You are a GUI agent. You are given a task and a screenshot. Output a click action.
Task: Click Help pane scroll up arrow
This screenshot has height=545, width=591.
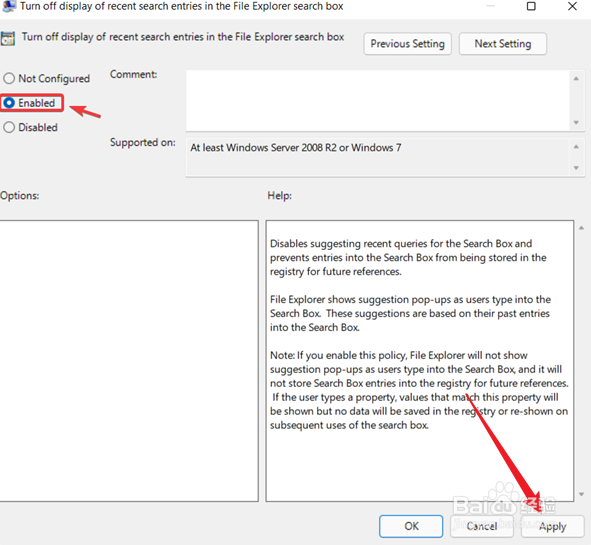pyautogui.click(x=582, y=228)
